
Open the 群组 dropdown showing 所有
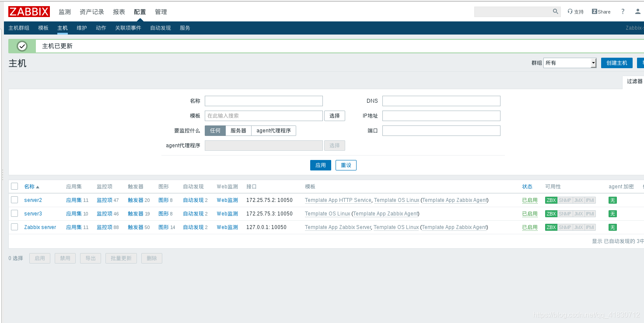[x=570, y=63]
